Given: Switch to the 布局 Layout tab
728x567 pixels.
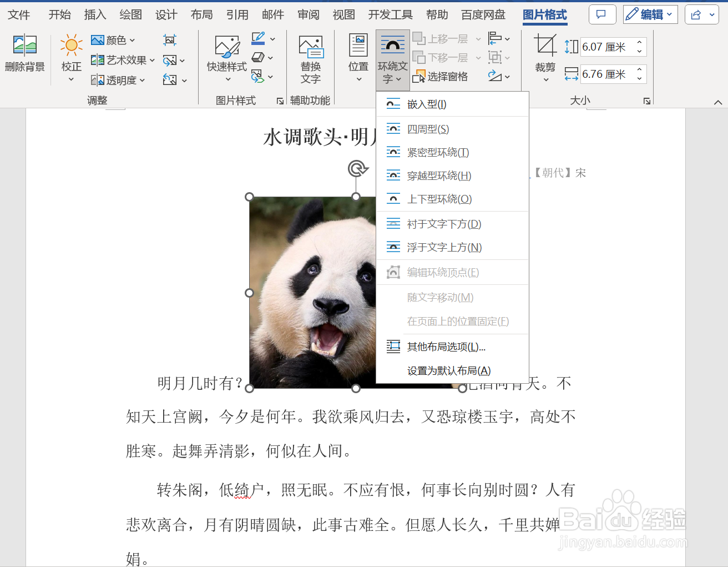Looking at the screenshot, I should click(202, 14).
